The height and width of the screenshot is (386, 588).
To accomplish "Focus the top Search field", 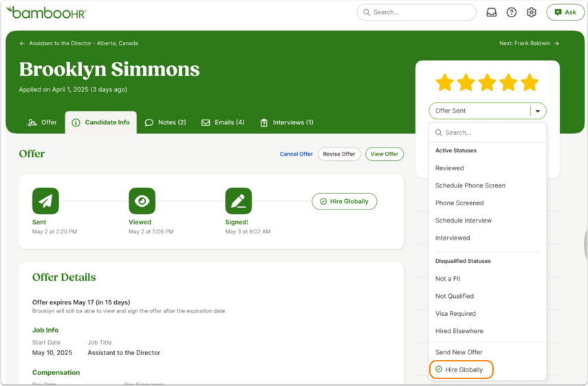I will [x=416, y=12].
